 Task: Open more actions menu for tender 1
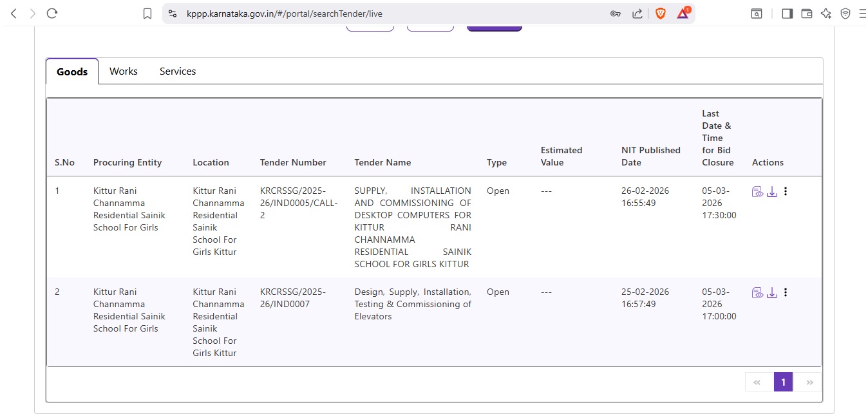(x=786, y=191)
